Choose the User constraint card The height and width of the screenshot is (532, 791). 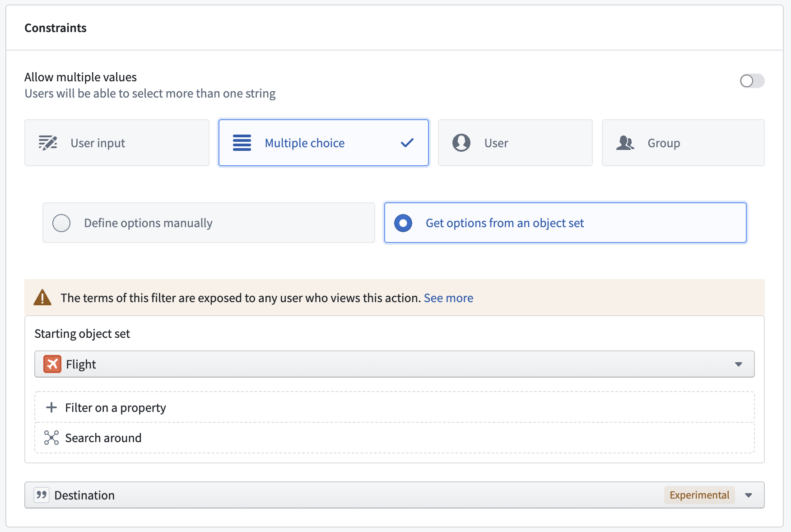515,143
